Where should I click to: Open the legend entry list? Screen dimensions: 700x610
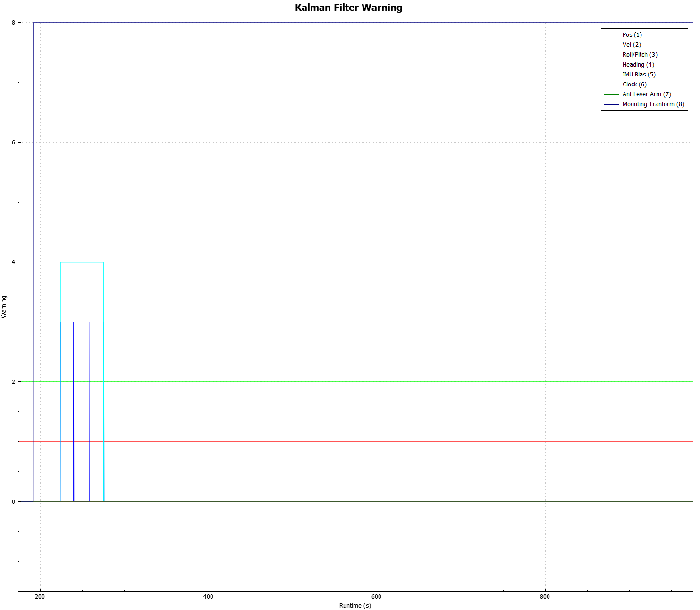pos(644,69)
